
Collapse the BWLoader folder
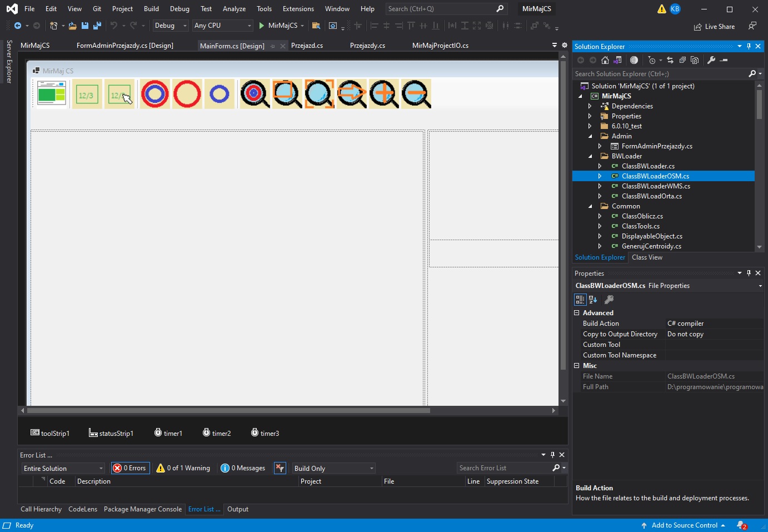[590, 156]
